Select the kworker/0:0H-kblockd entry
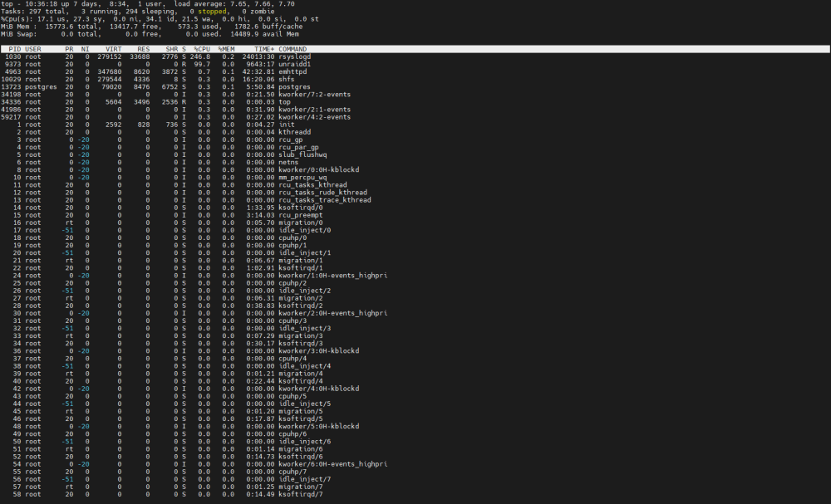Viewport: 831px width, 504px height. [319, 170]
